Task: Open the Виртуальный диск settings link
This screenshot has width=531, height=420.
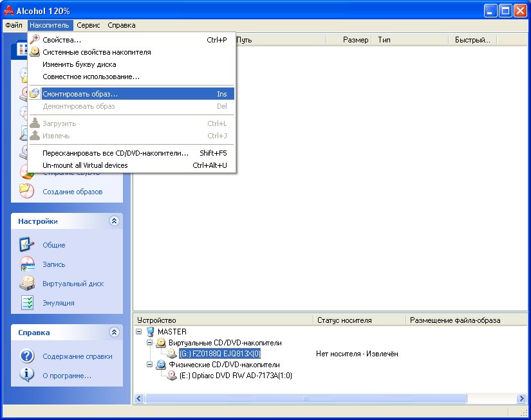Action: pyautogui.click(x=73, y=284)
